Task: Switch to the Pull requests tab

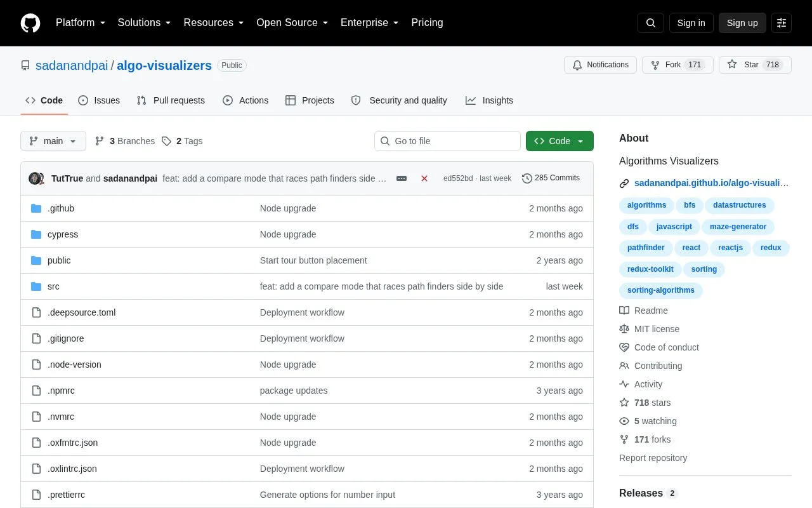Action: tap(171, 100)
